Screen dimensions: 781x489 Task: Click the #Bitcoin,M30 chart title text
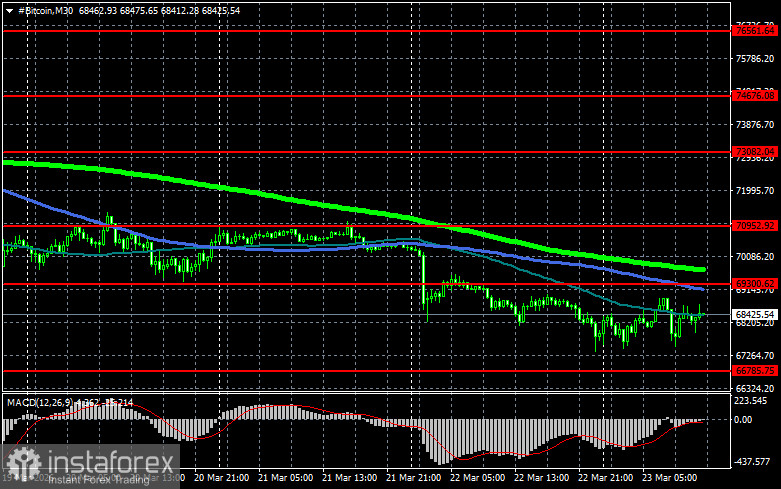(45, 10)
